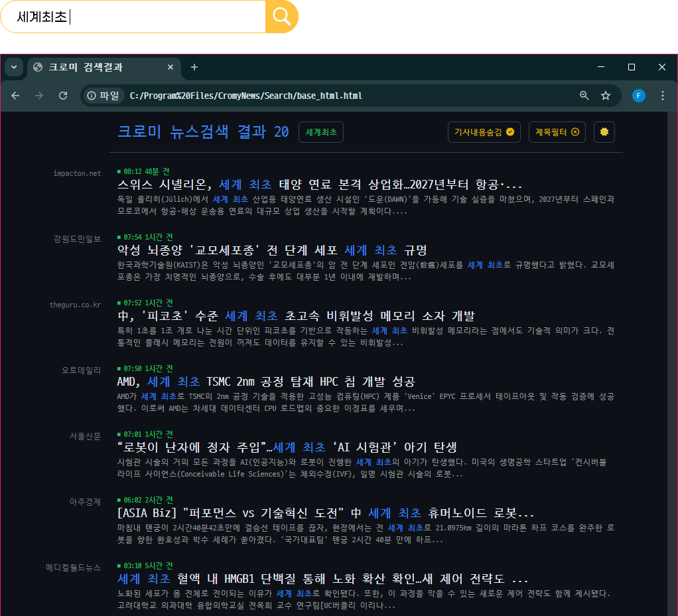Open the three-dot browser menu
This screenshot has width=678, height=616.
pos(662,96)
